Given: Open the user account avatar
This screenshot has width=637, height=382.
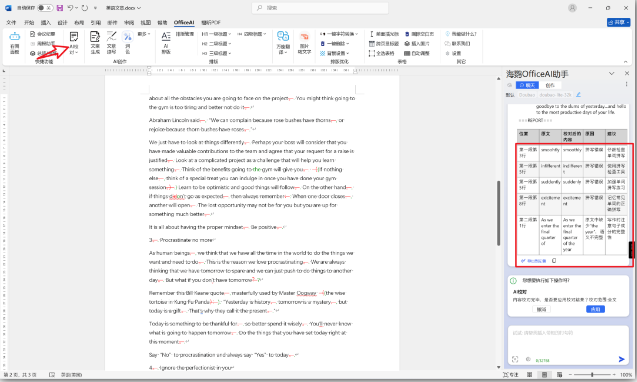Looking at the screenshot, I should click(572, 8).
